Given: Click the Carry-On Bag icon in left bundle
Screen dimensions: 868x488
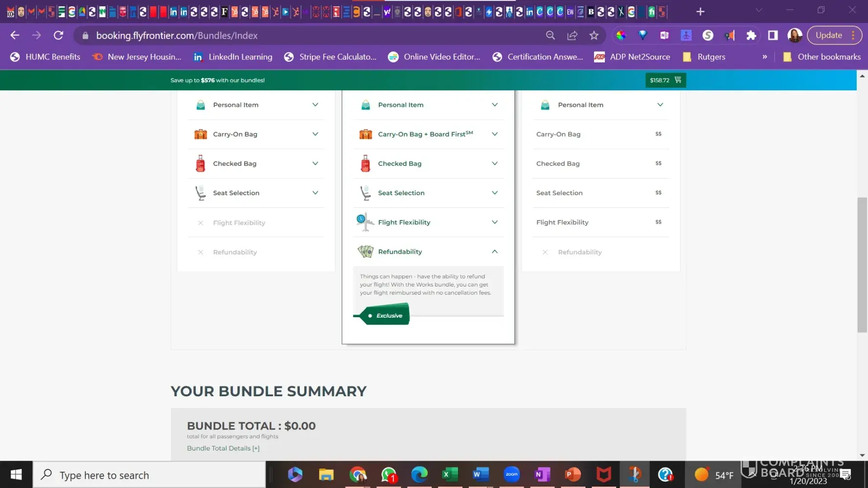Looking at the screenshot, I should click(x=200, y=134).
